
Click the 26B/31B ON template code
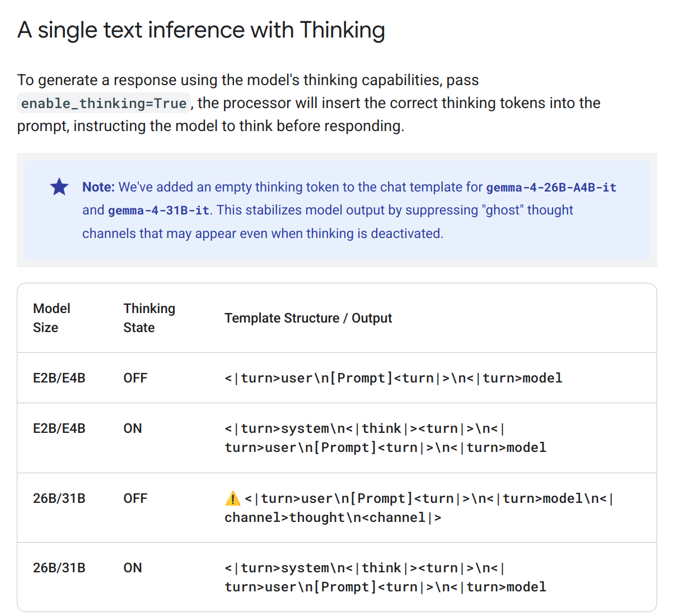[x=386, y=577]
